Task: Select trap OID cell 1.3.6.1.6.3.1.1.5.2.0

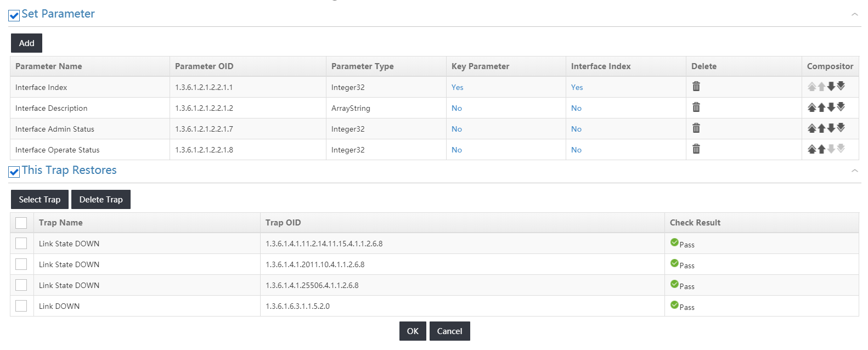Action: point(463,306)
